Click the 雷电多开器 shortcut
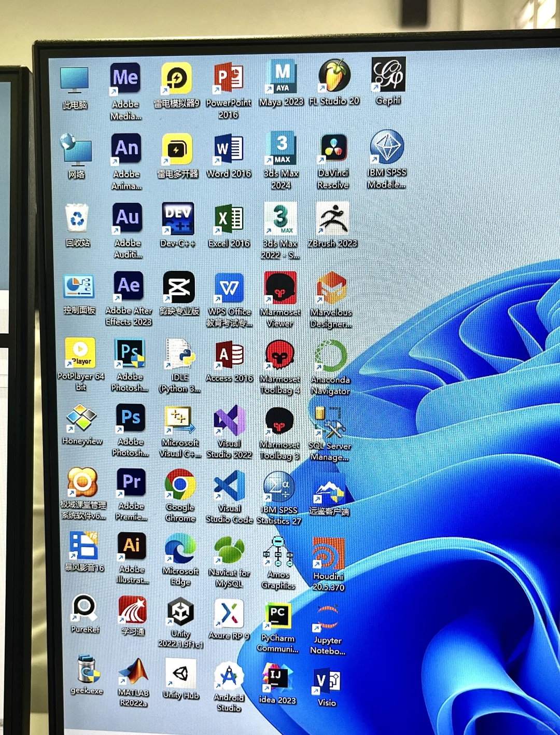The height and width of the screenshot is (735, 560). point(177,149)
